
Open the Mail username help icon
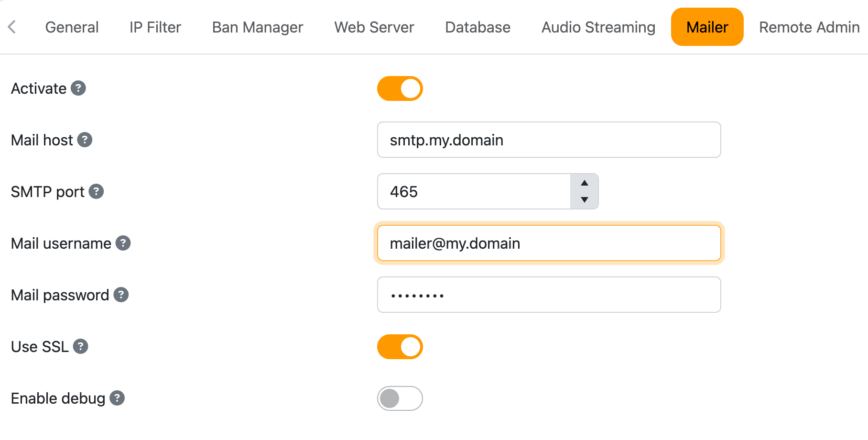click(x=123, y=243)
